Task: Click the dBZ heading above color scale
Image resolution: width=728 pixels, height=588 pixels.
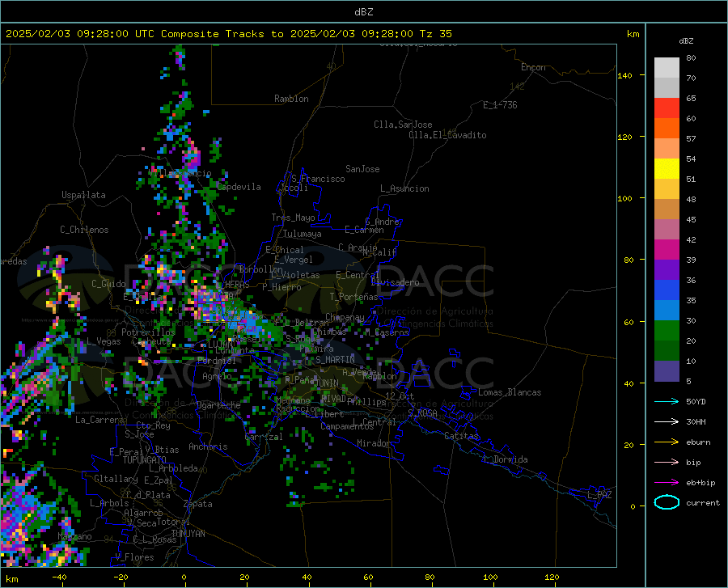Action: coord(686,40)
